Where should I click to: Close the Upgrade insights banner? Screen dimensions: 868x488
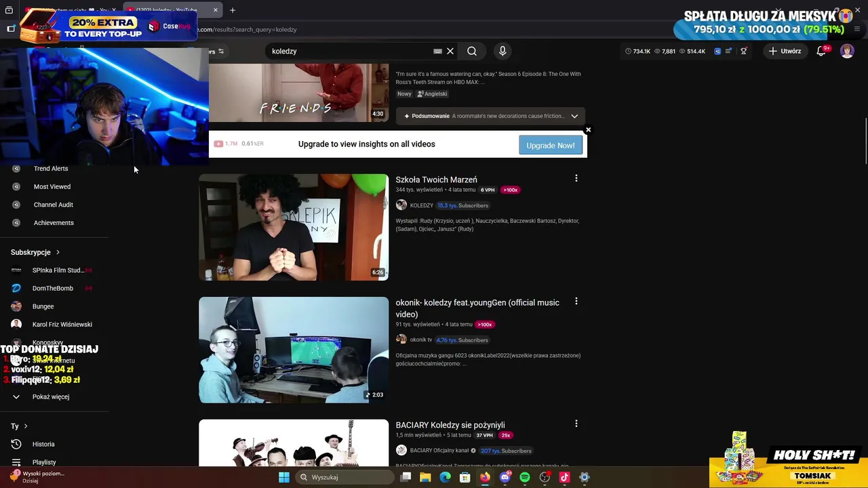pyautogui.click(x=588, y=129)
